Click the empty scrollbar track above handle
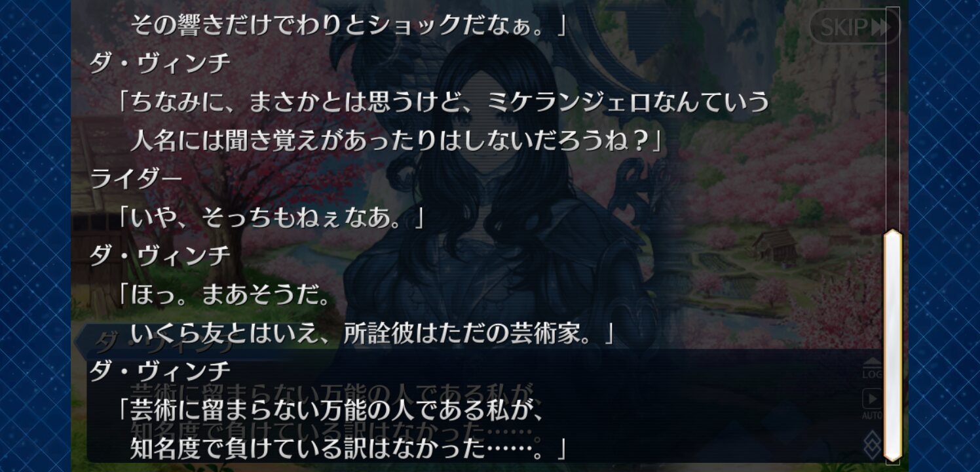The width and height of the screenshot is (980, 472). tap(892, 118)
